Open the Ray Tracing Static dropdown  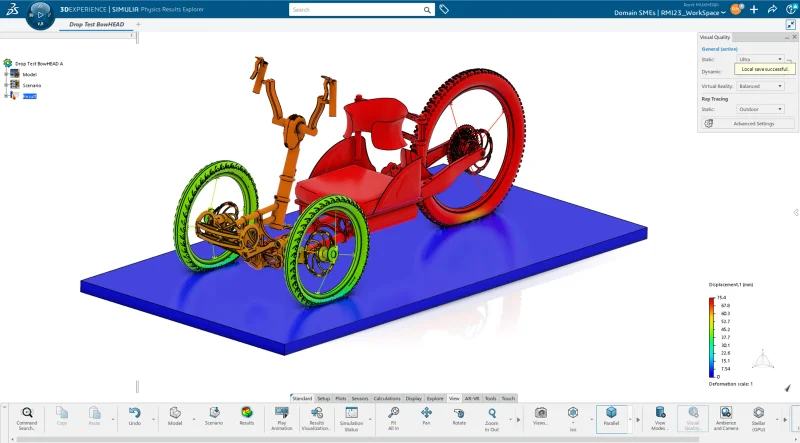click(x=760, y=109)
